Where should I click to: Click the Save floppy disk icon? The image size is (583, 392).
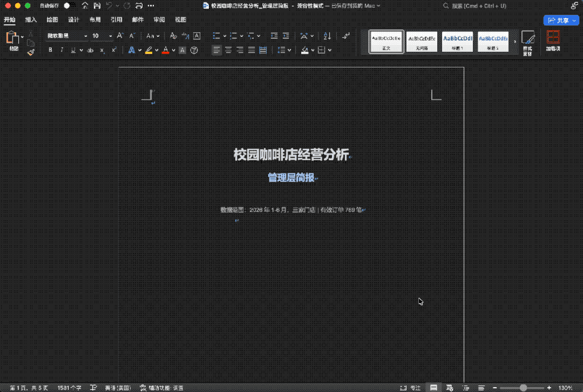[x=97, y=6]
